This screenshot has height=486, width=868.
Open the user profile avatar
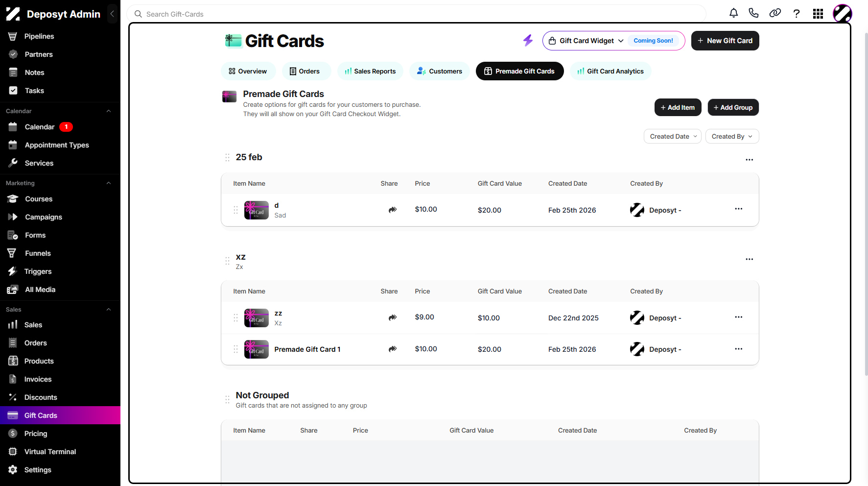point(843,14)
